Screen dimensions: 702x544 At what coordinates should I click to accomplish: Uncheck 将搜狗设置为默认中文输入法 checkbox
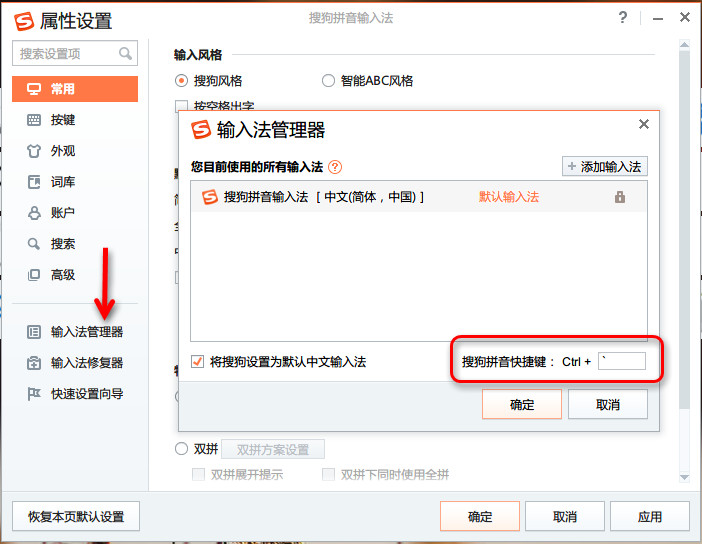click(x=198, y=362)
